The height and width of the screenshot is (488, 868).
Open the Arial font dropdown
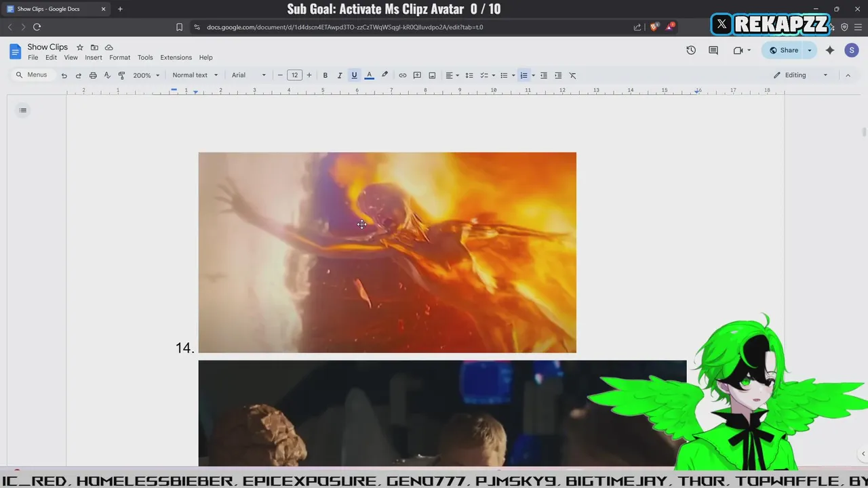pos(249,75)
